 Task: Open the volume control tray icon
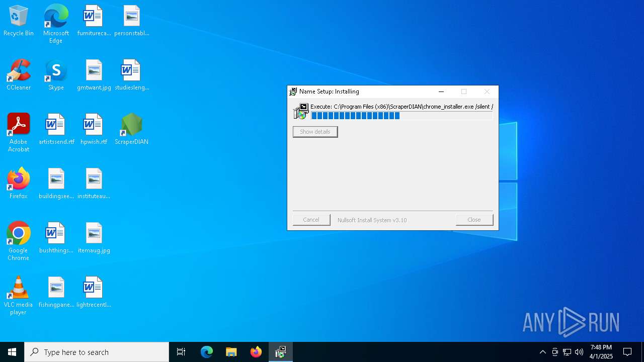579,352
